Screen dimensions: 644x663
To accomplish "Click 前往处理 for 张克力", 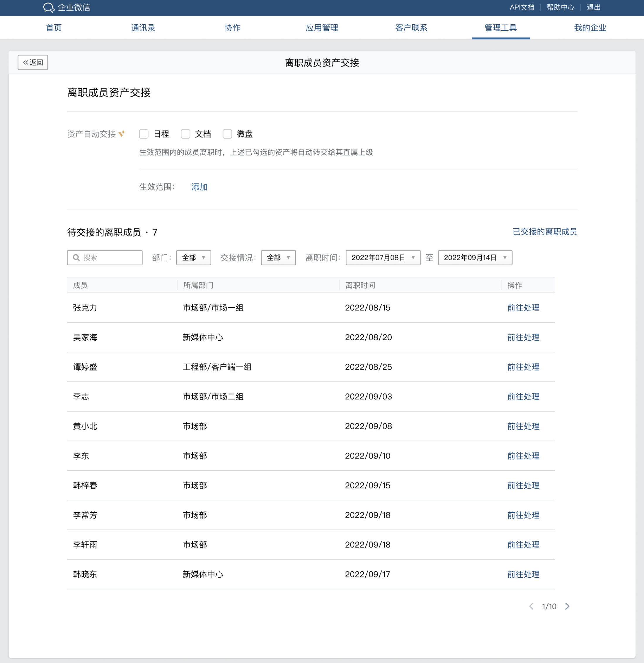I will pyautogui.click(x=523, y=308).
